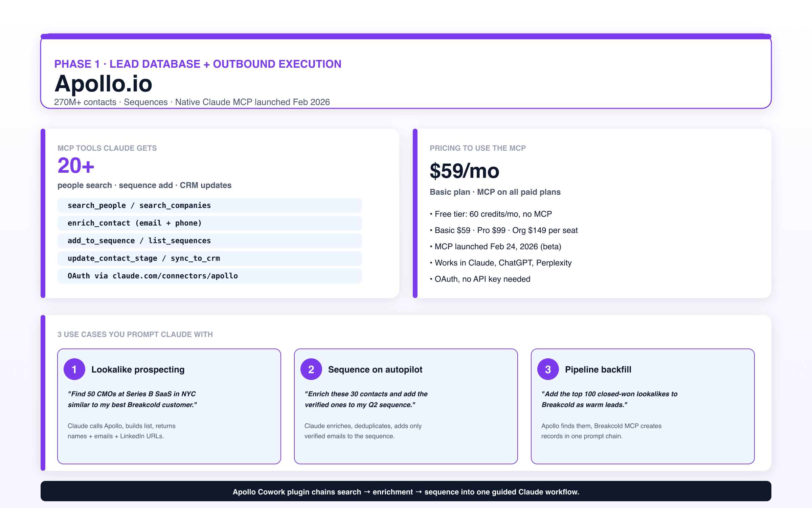812x508 pixels.
Task: Click the '270M+ contacts' subtitle line
Action: coord(192,102)
